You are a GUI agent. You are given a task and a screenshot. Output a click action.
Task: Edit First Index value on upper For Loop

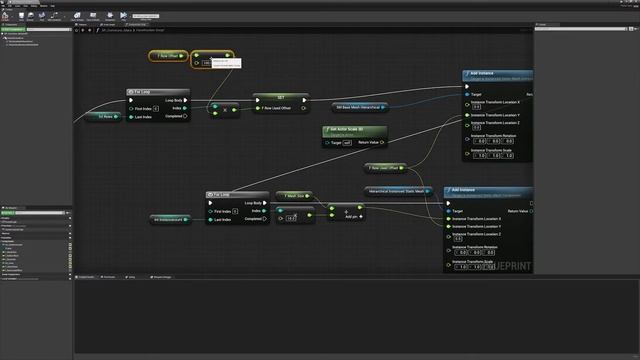[x=156, y=109]
